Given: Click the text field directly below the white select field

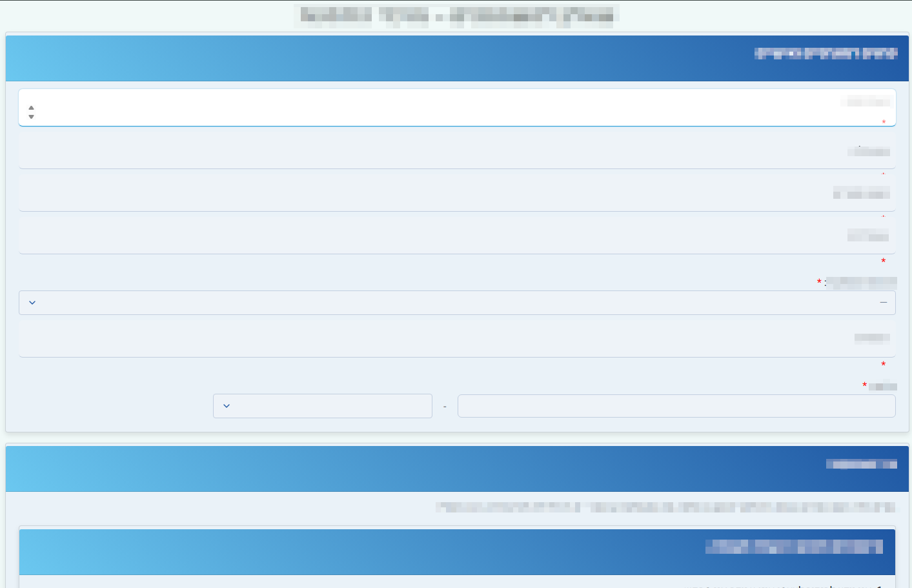Looking at the screenshot, I should click(x=457, y=151).
